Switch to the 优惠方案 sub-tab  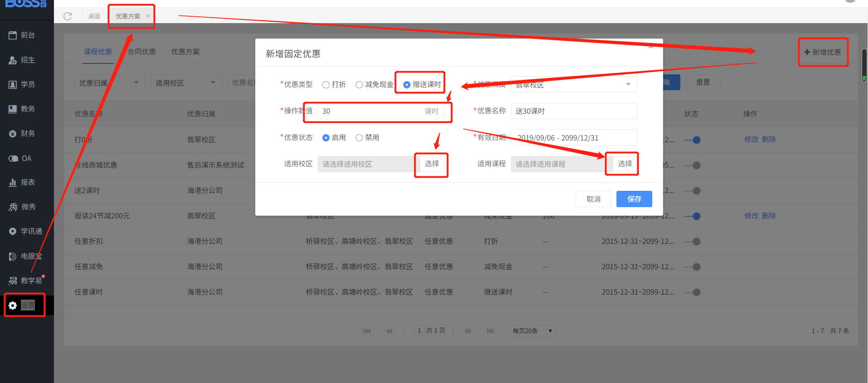[x=185, y=52]
